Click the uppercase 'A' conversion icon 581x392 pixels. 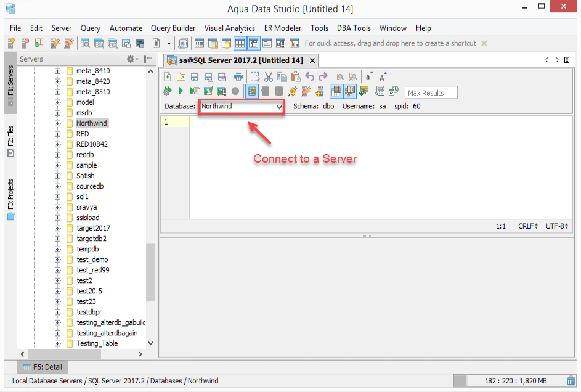point(383,76)
